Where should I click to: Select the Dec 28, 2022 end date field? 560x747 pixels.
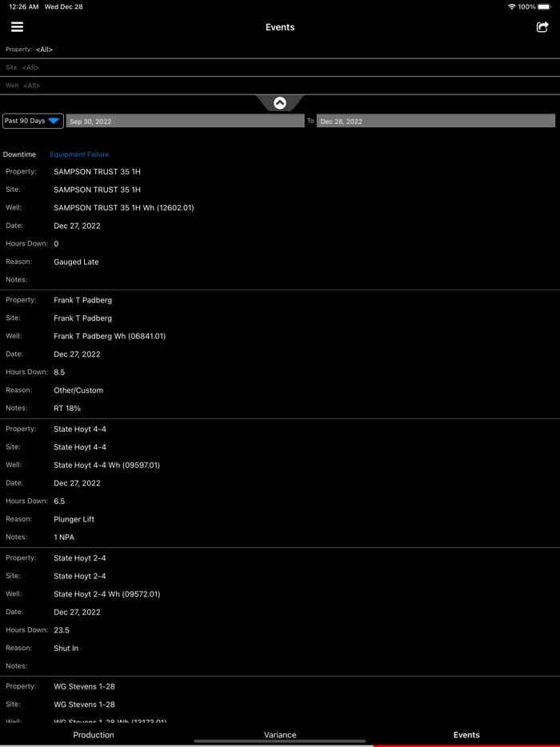click(x=436, y=121)
